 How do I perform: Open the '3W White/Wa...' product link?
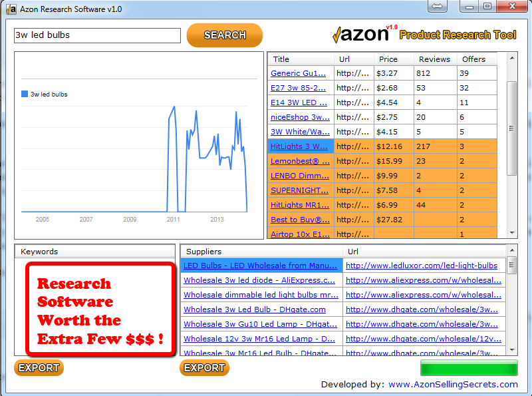[x=300, y=132]
